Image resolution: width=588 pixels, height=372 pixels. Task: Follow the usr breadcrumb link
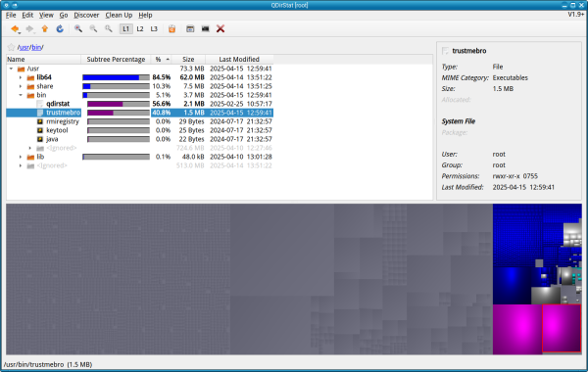[24, 48]
